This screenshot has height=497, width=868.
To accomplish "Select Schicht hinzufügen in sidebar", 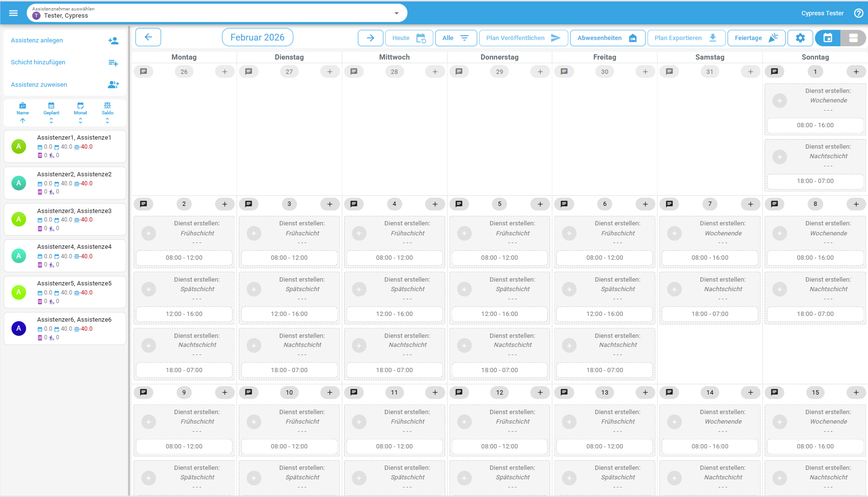I will (x=38, y=62).
